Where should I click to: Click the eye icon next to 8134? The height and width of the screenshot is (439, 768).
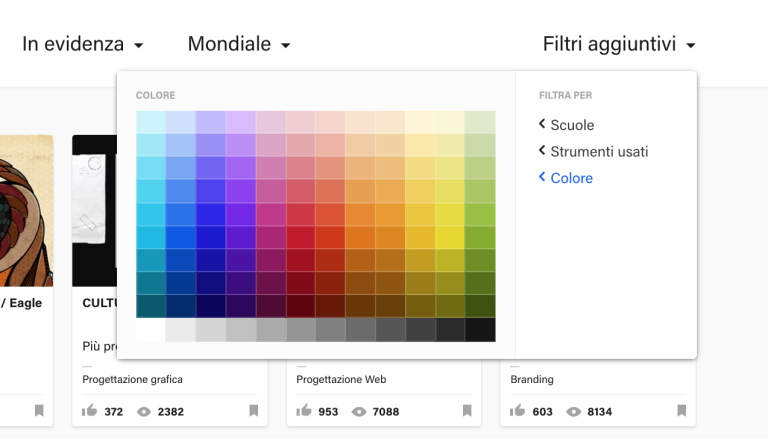(573, 411)
